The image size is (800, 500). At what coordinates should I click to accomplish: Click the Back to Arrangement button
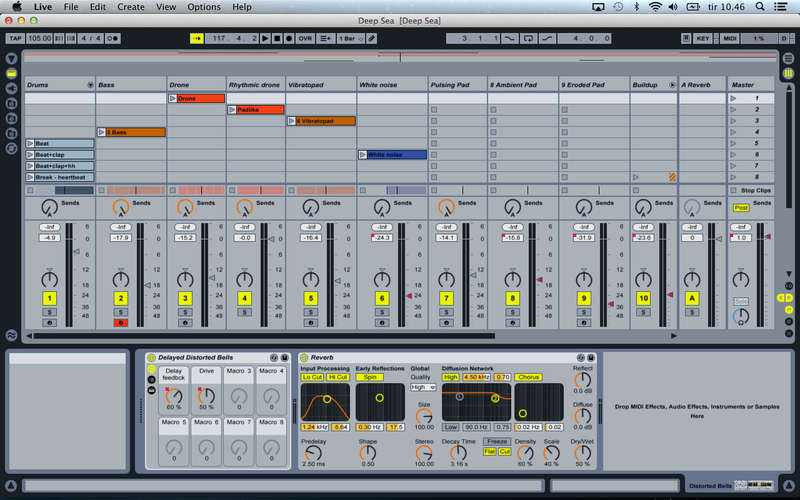point(326,38)
